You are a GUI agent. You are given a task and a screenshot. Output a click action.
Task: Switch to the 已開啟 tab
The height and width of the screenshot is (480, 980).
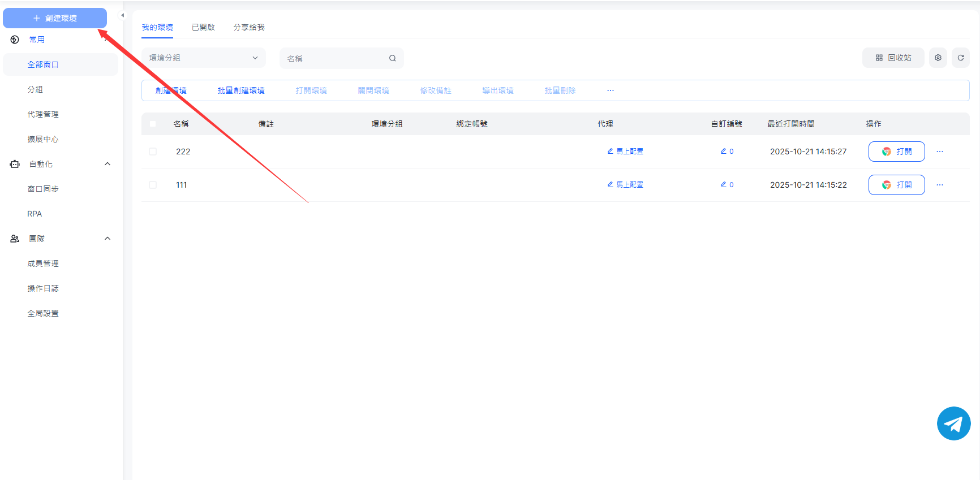click(x=203, y=27)
